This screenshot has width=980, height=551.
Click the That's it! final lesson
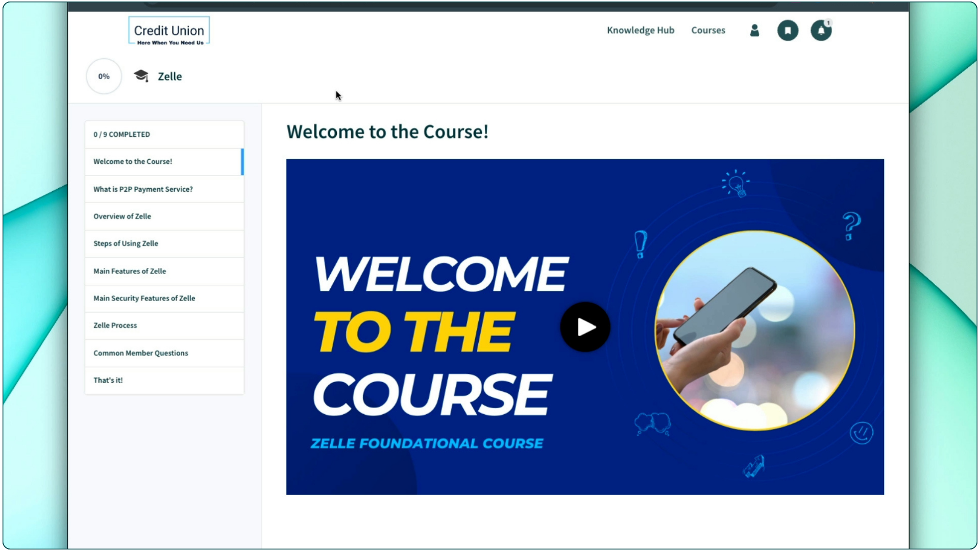(x=108, y=380)
